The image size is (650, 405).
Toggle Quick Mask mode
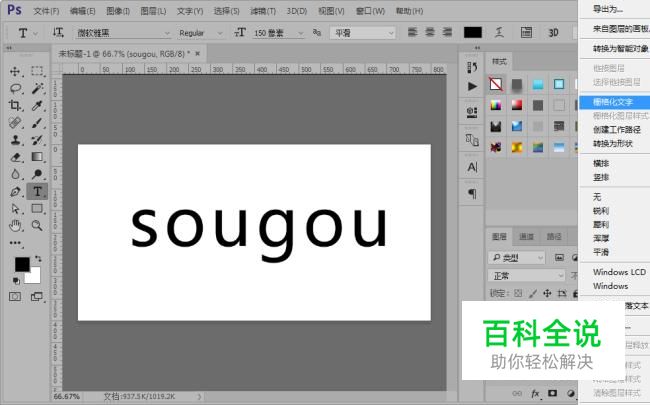[15, 296]
